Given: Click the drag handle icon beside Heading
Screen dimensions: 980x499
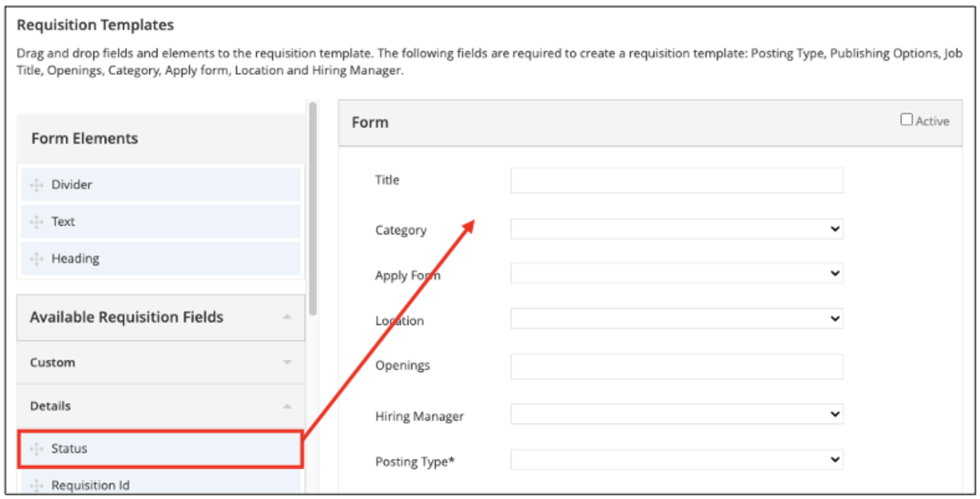Looking at the screenshot, I should click(x=37, y=259).
